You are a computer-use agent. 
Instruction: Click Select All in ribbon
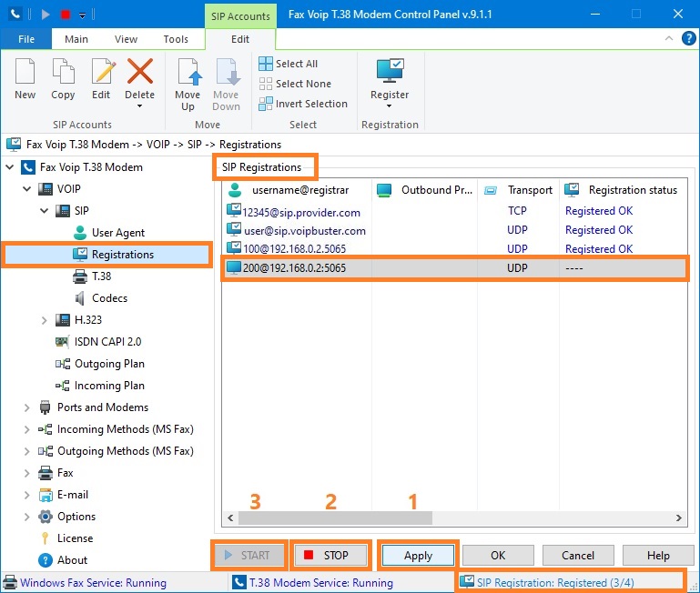coord(289,64)
